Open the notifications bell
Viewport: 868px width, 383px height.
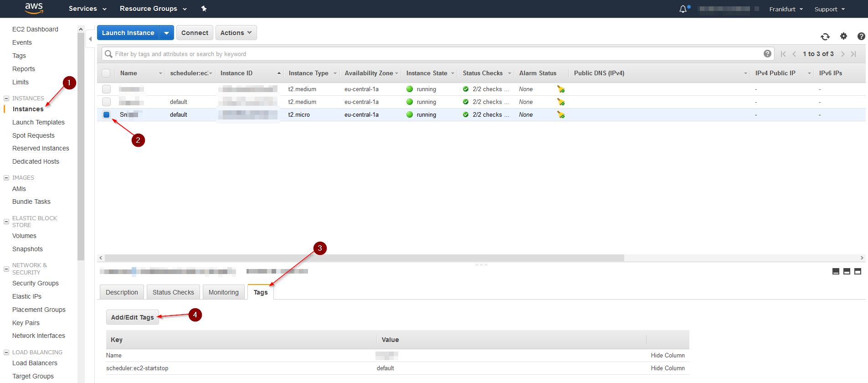tap(683, 9)
